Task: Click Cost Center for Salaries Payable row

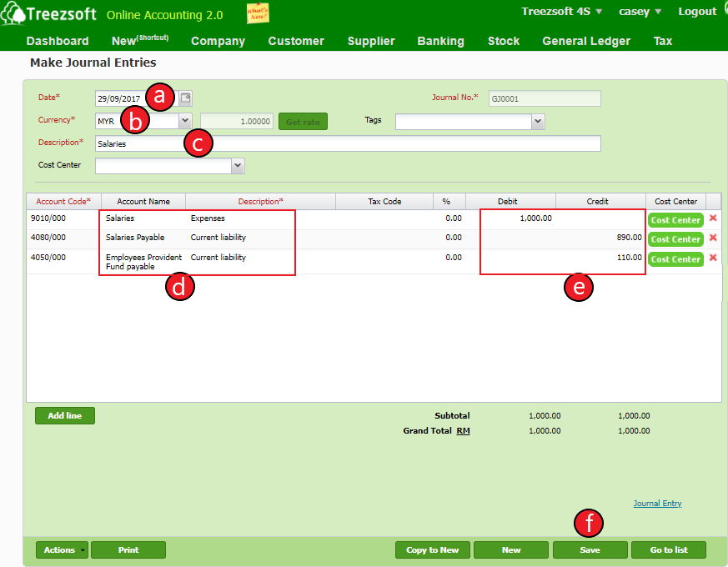Action: (x=675, y=239)
